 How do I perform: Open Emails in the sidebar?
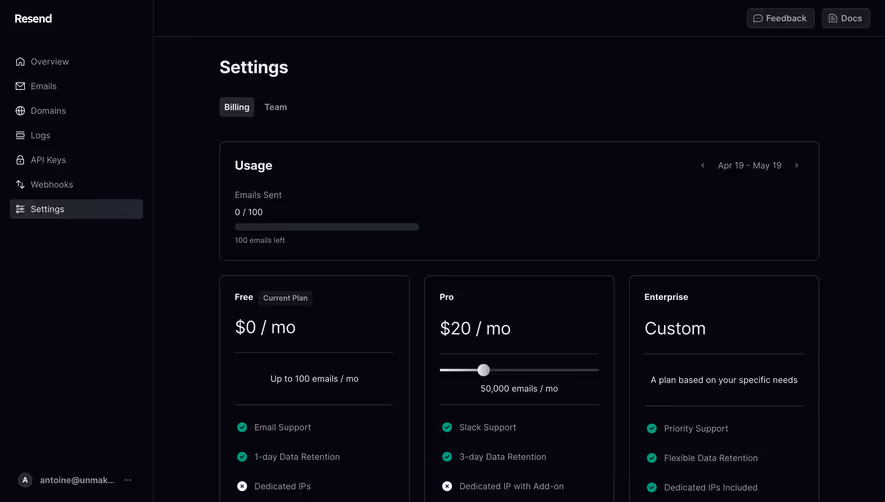click(x=76, y=86)
